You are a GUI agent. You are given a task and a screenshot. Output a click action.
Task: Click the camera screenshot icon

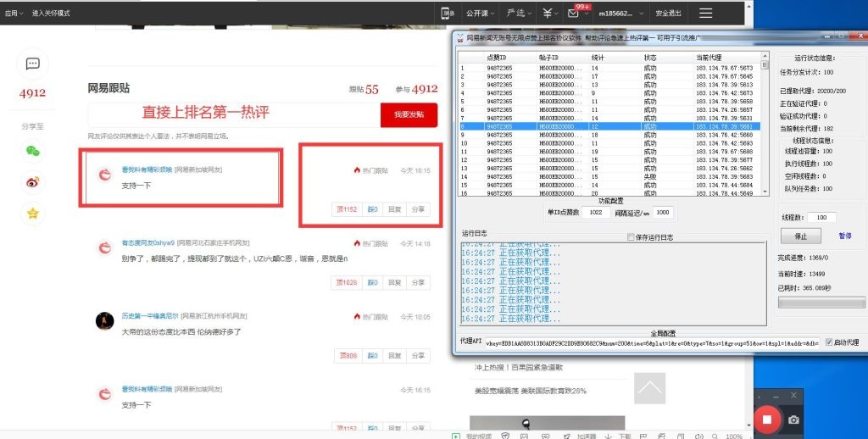click(x=793, y=420)
